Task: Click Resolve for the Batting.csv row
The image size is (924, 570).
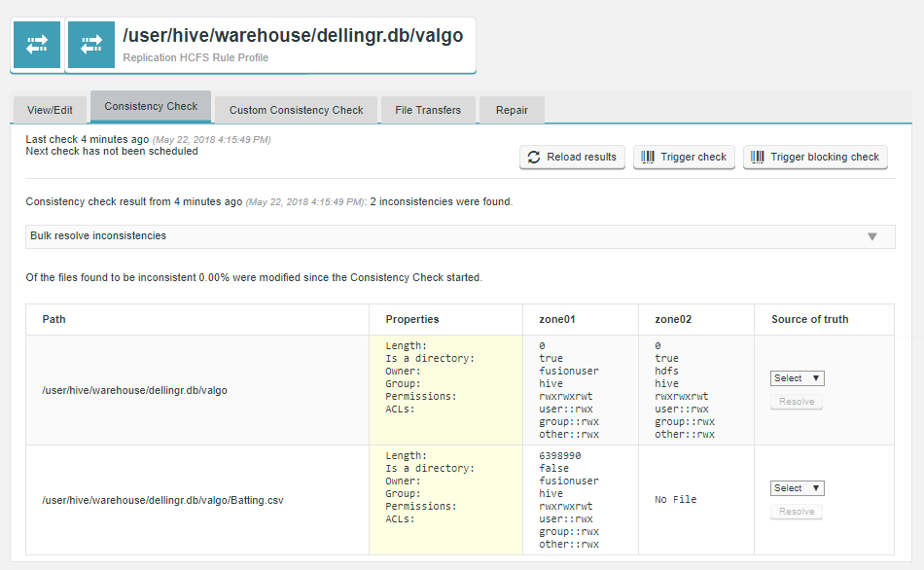Action: click(797, 512)
